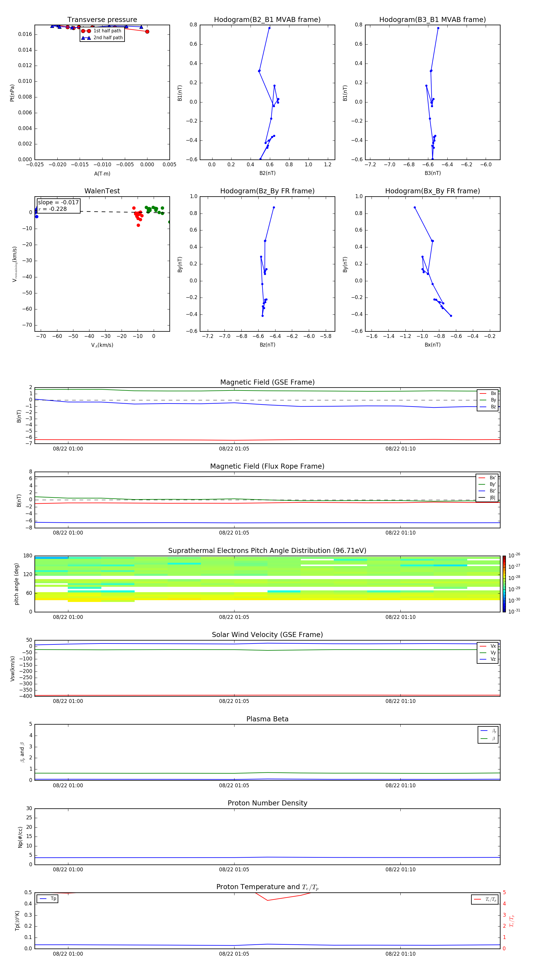Click the Suprathermal Electrons Pitch Angle Distribution title

267,551
